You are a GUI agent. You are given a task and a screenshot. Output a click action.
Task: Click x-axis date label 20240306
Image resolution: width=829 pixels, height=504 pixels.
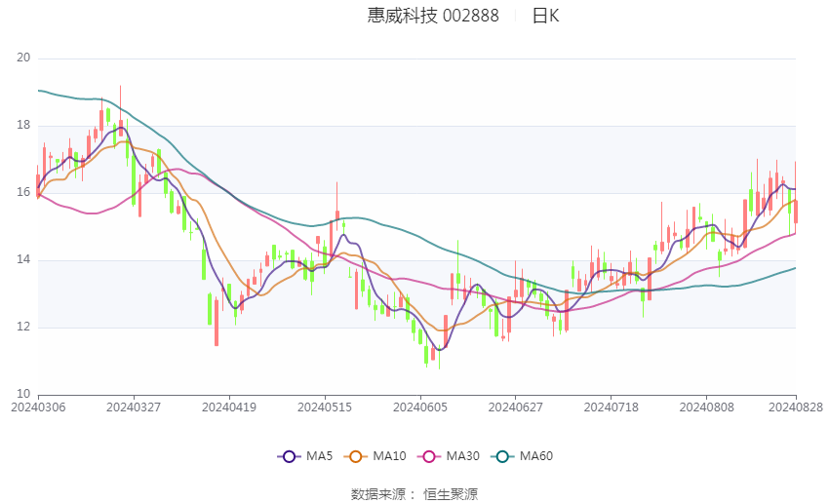point(38,407)
